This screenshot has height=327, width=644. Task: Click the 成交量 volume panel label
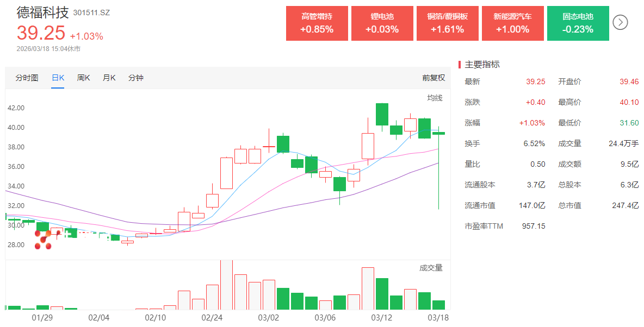431,268
